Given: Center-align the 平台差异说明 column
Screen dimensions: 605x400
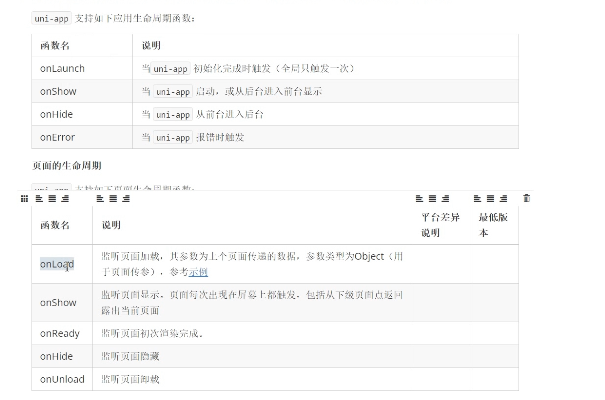Looking at the screenshot, I should point(433,199).
